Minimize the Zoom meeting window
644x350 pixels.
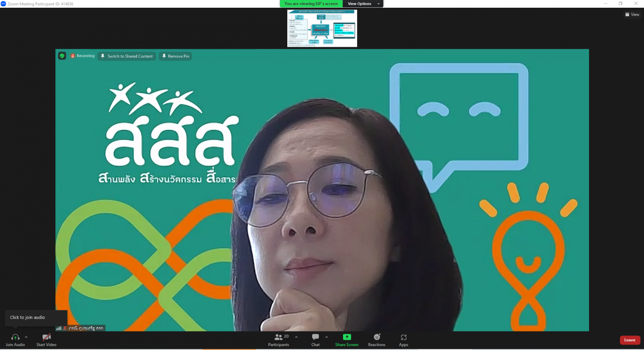(605, 4)
